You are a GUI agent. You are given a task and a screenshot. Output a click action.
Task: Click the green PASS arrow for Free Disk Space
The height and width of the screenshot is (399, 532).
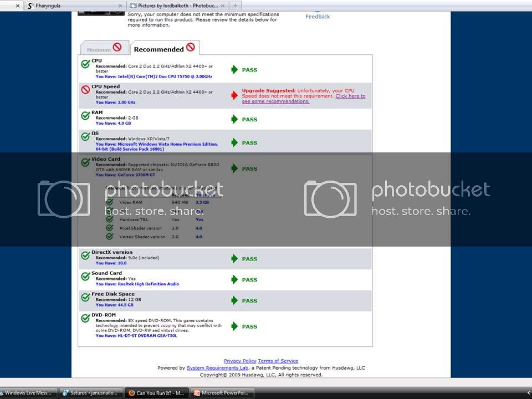click(234, 300)
